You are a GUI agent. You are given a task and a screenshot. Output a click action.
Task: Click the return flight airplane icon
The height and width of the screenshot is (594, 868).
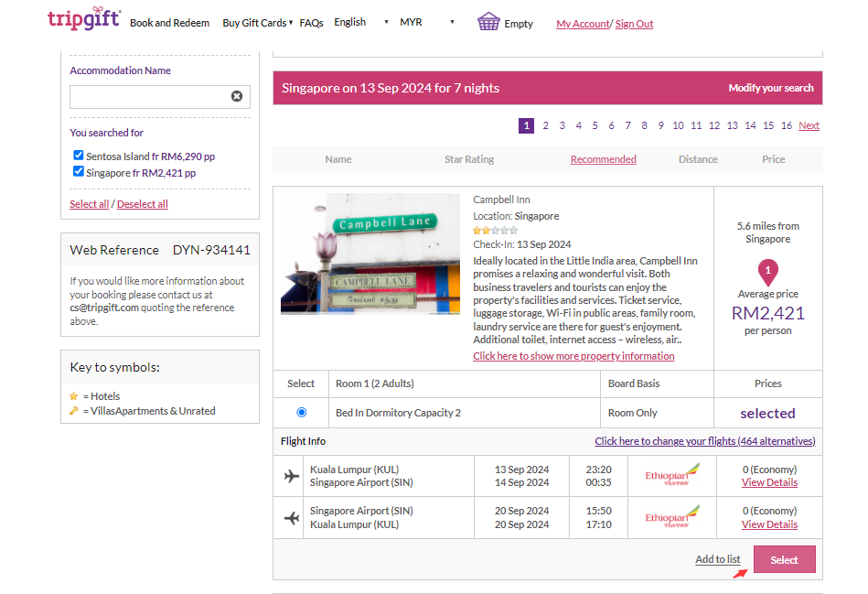(291, 517)
